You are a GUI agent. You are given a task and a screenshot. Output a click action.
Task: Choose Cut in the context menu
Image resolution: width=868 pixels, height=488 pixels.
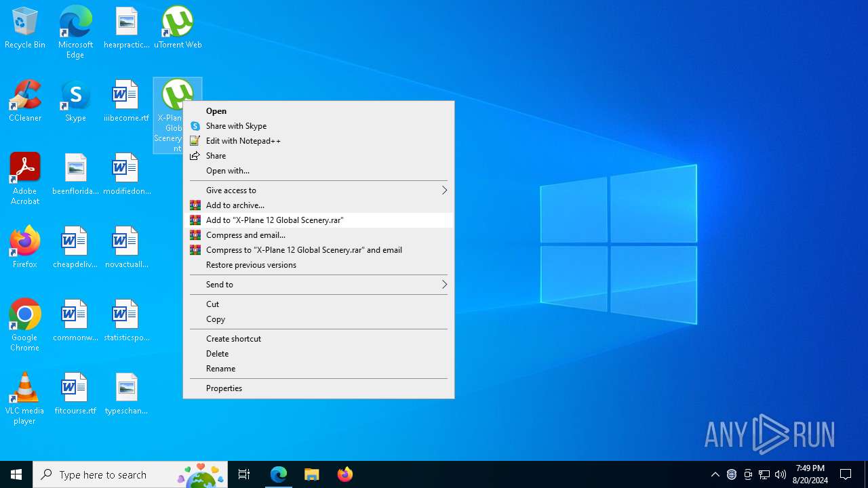click(x=319, y=304)
